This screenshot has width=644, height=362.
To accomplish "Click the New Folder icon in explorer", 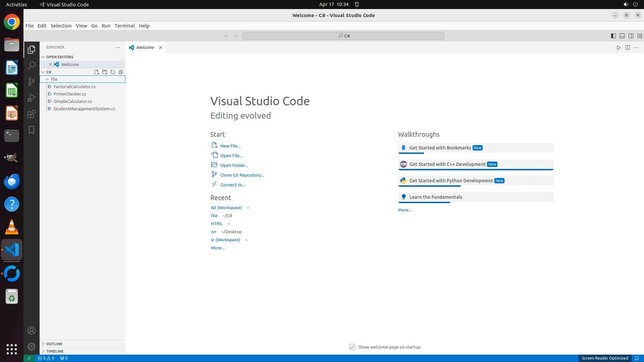I will click(105, 72).
